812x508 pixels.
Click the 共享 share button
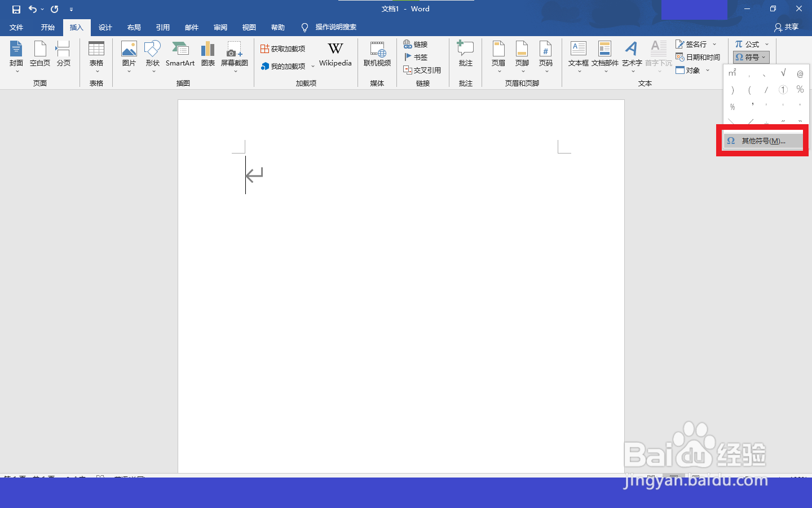pos(787,27)
